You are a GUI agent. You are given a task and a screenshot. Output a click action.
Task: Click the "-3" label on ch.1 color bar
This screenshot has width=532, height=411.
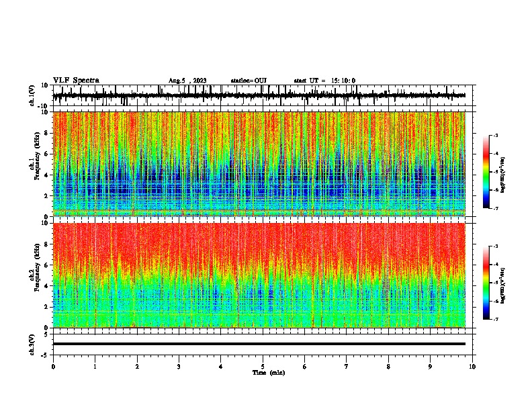[x=496, y=135]
